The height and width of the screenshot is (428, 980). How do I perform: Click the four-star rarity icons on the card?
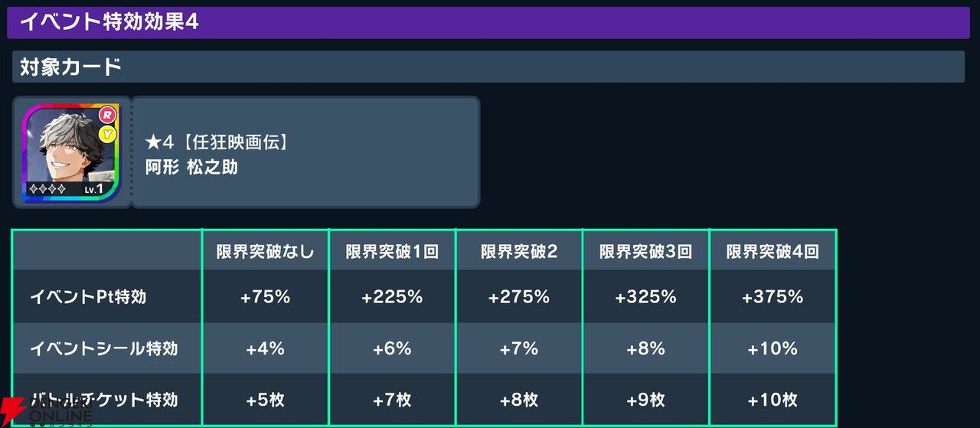[x=47, y=188]
